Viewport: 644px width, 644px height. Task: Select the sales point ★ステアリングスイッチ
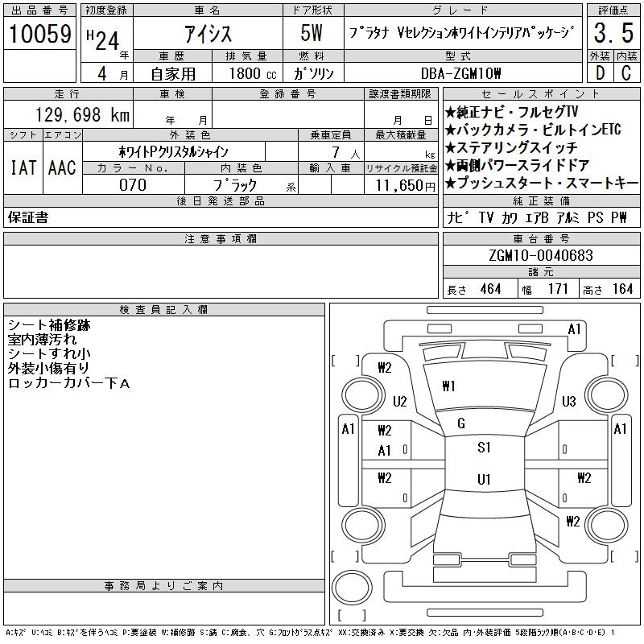[511, 147]
